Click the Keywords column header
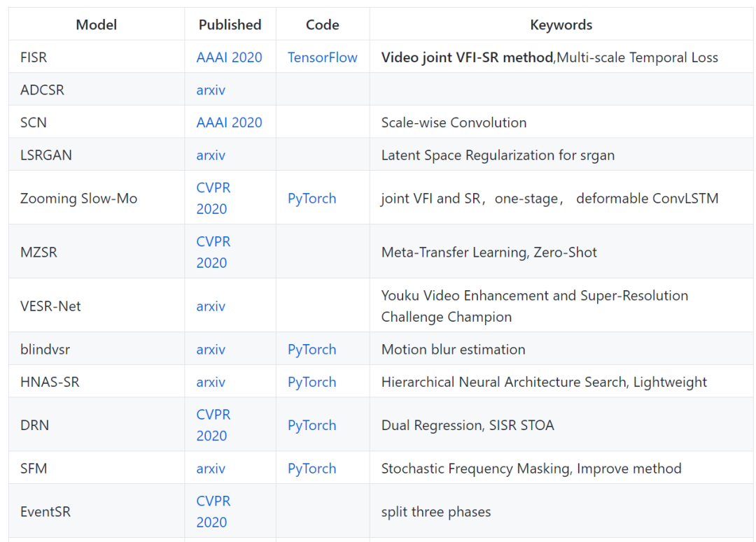Viewport: 756px width, 542px height. point(561,25)
